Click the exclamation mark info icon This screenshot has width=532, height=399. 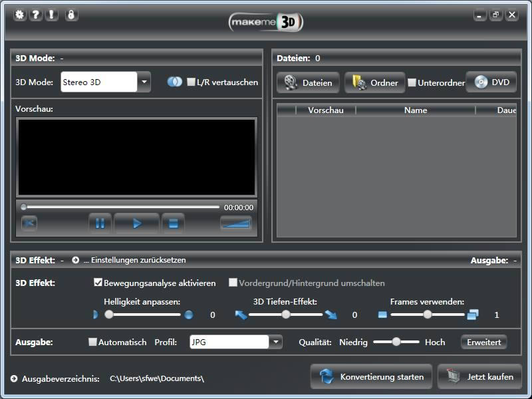coord(52,15)
